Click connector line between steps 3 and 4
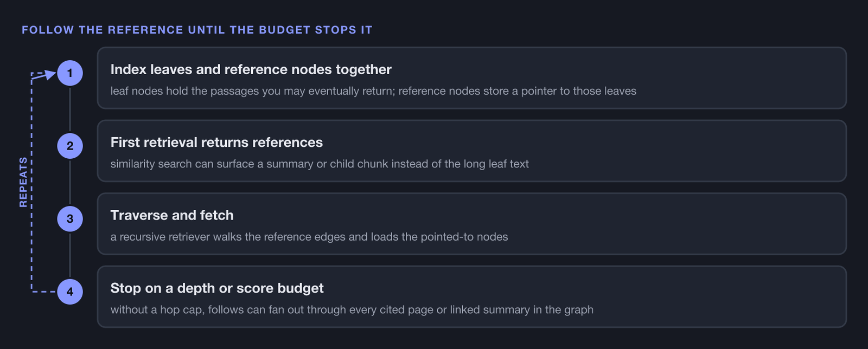This screenshot has height=349, width=868. click(70, 255)
